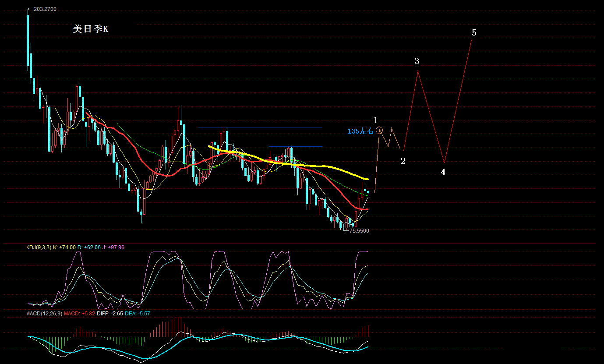Select the 203.2700 high price label
Image resolution: width=604 pixels, height=364 pixels.
[x=45, y=9]
